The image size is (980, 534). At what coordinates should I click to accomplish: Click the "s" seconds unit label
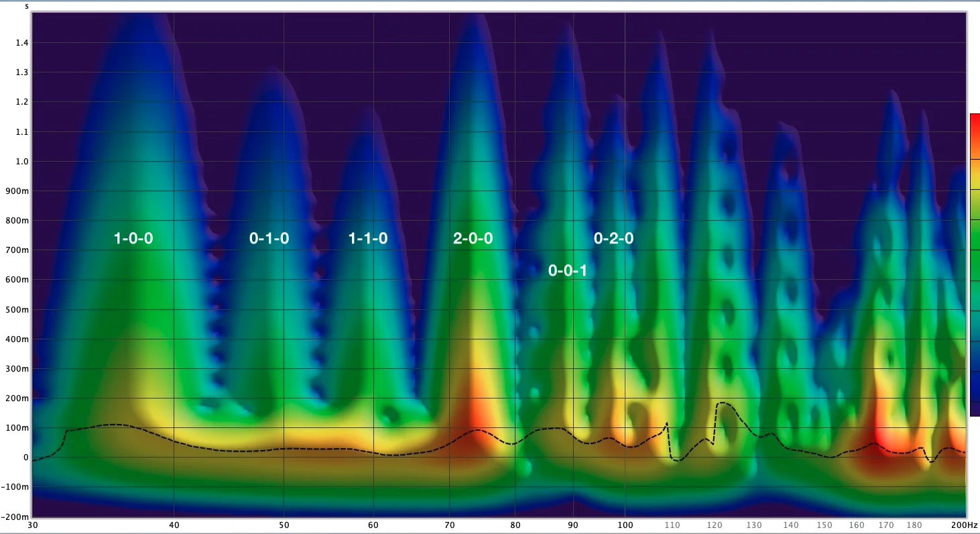(27, 7)
